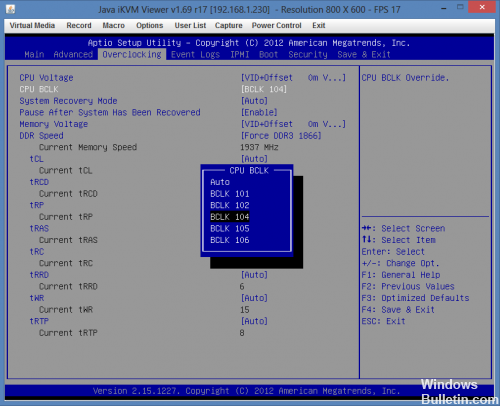Open the Power Control menu

tap(276, 25)
